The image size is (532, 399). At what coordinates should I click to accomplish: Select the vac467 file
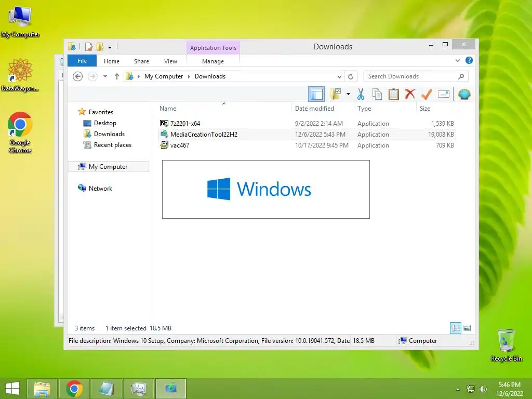[x=307, y=145]
